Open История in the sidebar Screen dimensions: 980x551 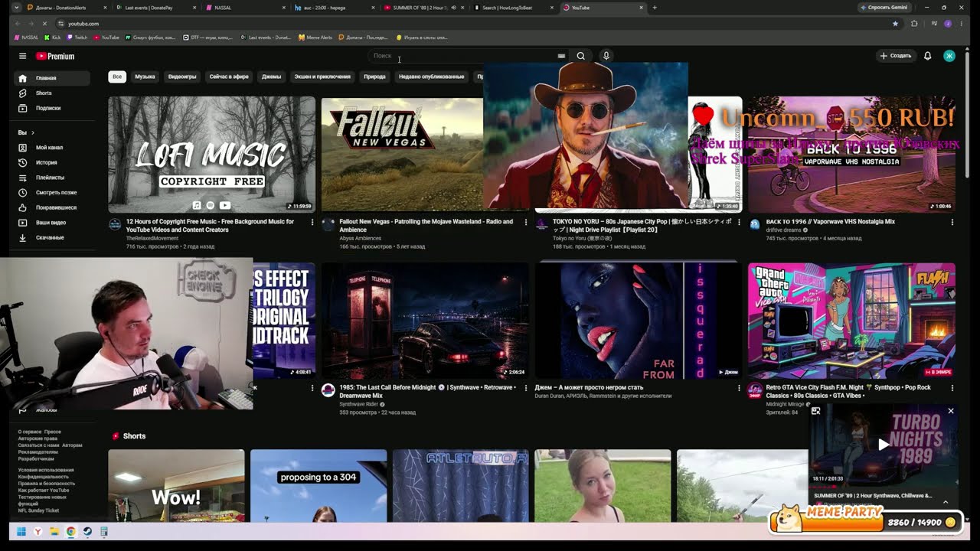pyautogui.click(x=52, y=162)
